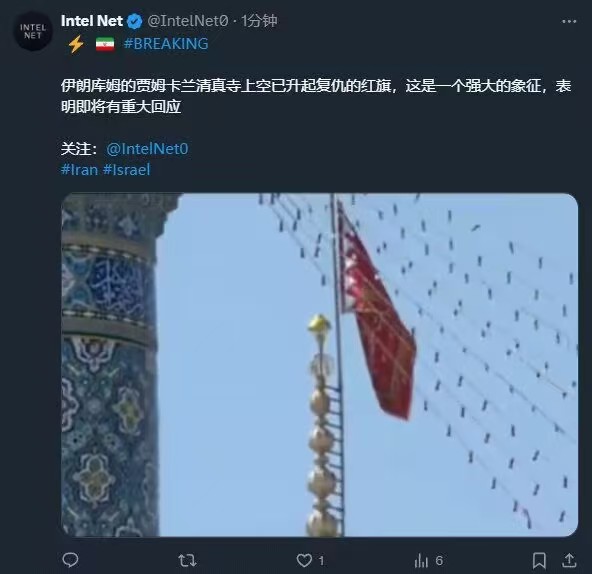The width and height of the screenshot is (592, 574).
Task: Click the Iran flag emoji
Action: [x=105, y=44]
